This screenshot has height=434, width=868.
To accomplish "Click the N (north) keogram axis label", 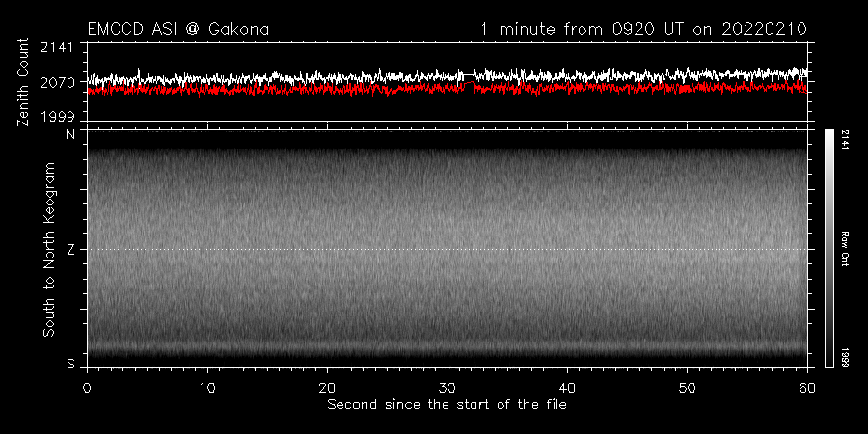I will click(x=70, y=134).
